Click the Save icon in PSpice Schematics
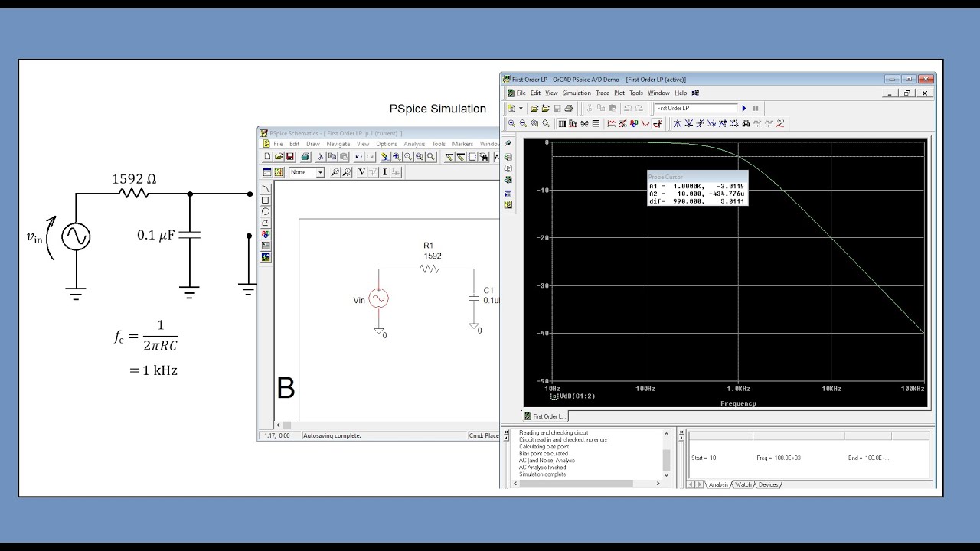 pyautogui.click(x=289, y=157)
